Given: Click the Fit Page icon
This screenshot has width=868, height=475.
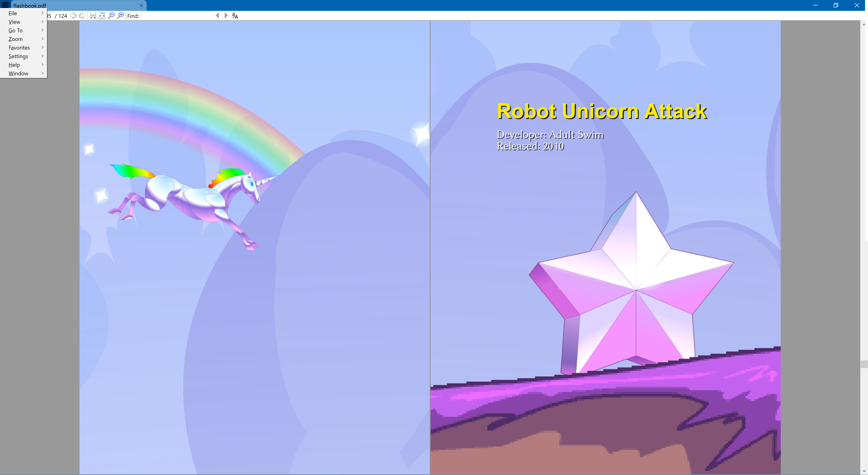Looking at the screenshot, I should click(x=102, y=16).
